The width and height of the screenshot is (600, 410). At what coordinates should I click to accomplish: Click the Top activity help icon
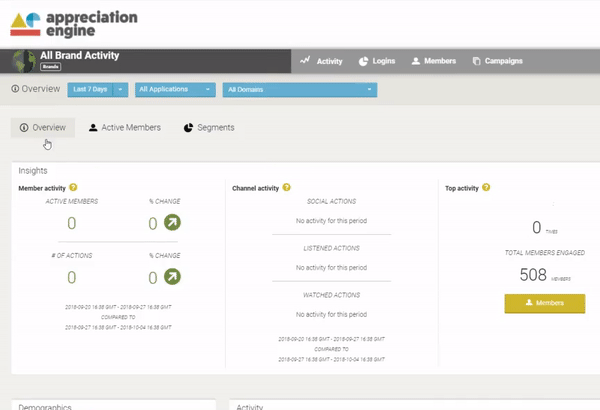click(486, 187)
